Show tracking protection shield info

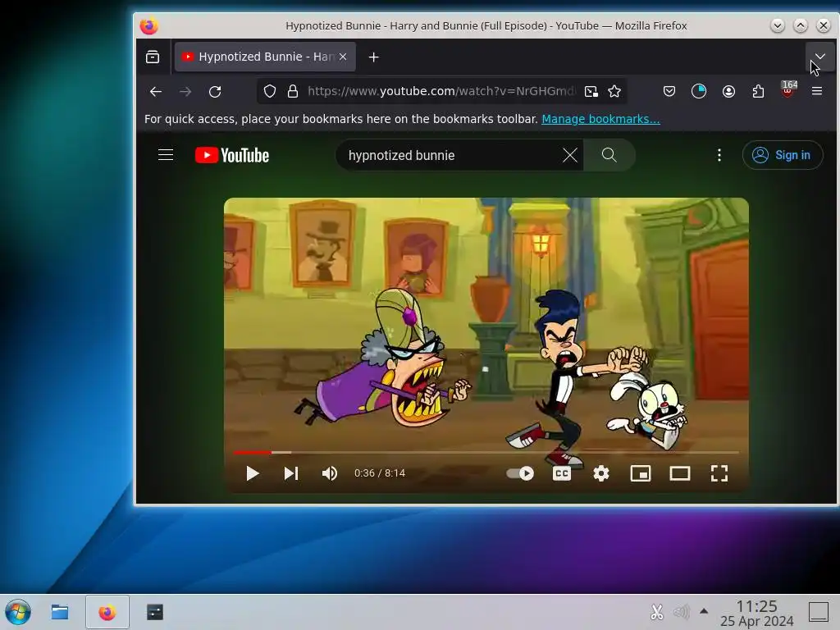coord(270,92)
